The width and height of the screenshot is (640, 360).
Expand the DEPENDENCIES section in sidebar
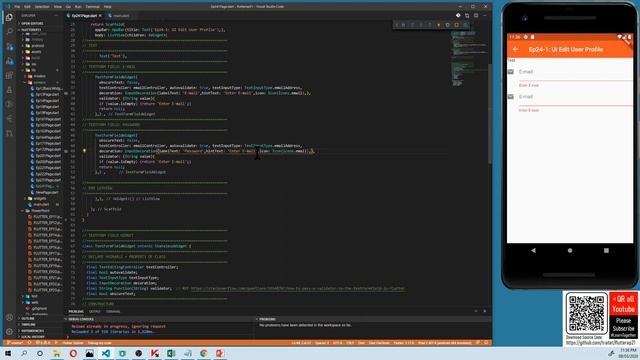coord(32,331)
